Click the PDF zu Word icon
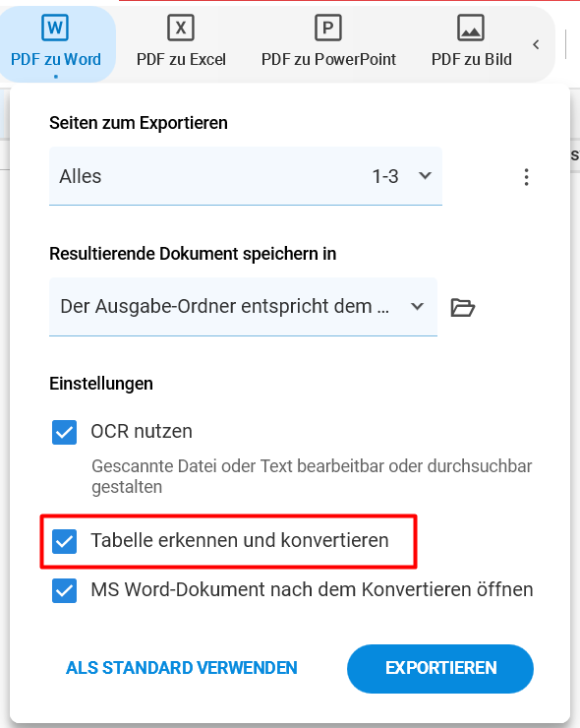580x728 pixels. coord(55,28)
